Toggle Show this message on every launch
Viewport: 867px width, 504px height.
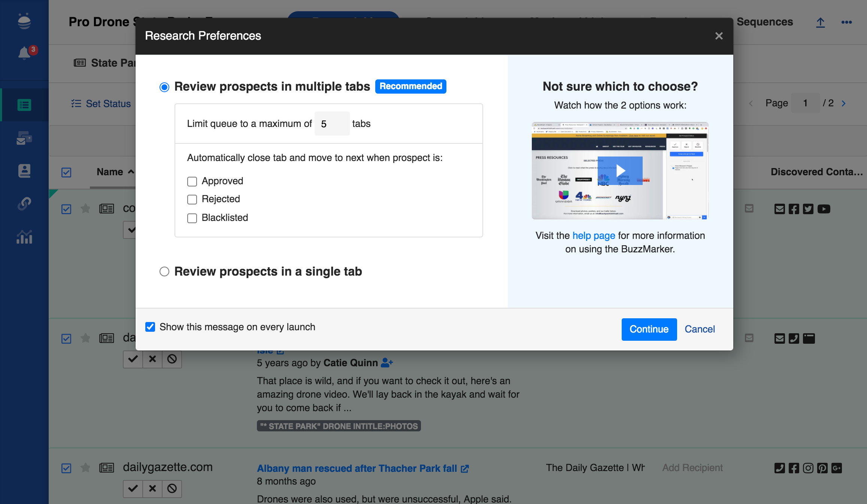tap(150, 327)
